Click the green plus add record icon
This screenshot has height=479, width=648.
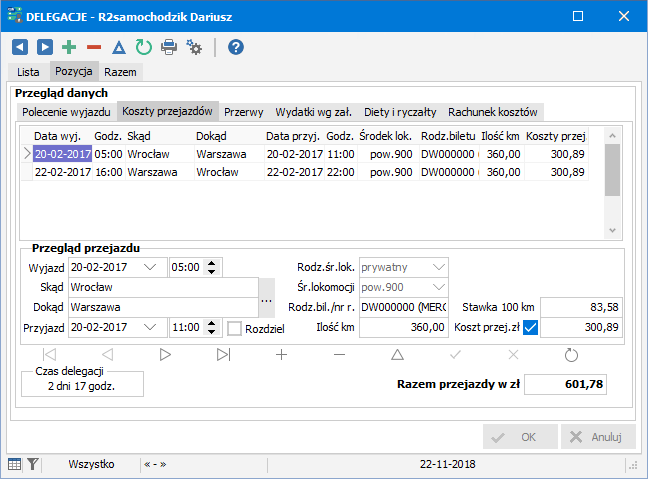(69, 47)
